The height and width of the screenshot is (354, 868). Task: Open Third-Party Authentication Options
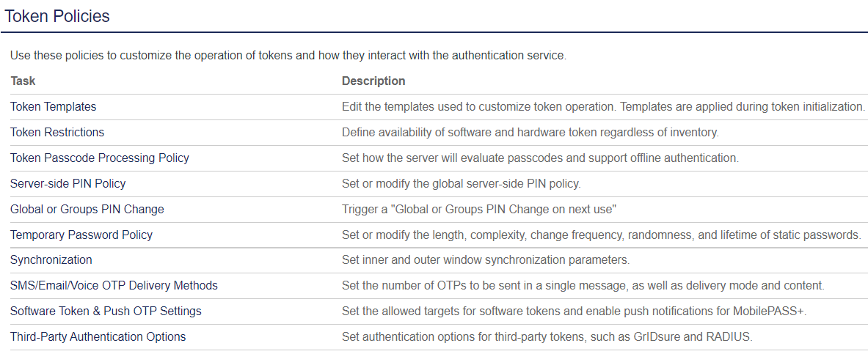(98, 337)
